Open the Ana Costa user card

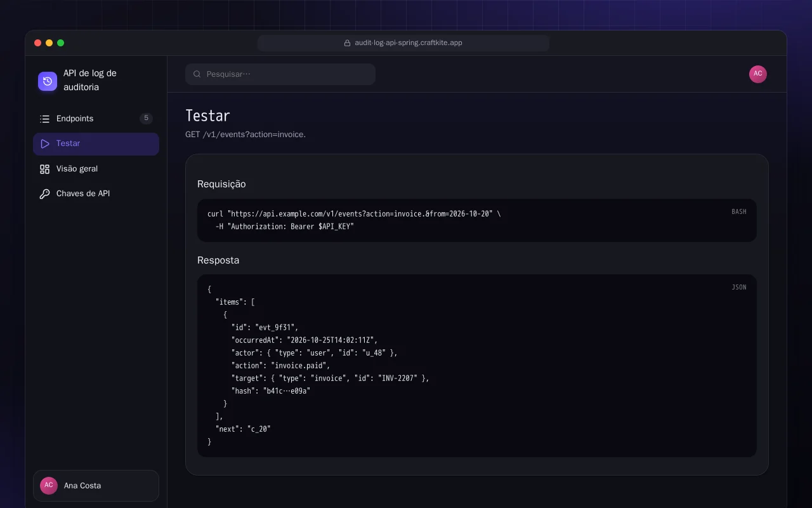(x=96, y=486)
